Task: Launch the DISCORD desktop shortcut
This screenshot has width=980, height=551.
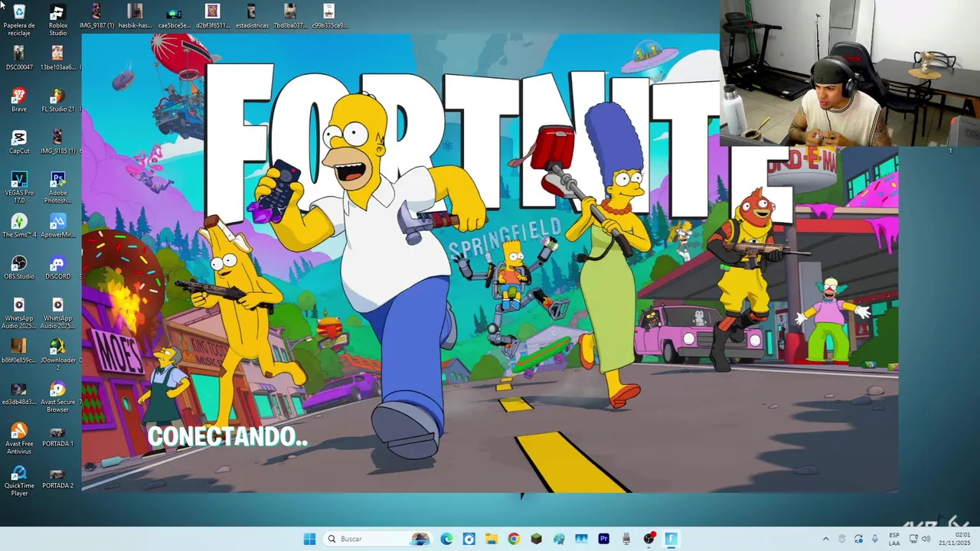Action: 57,268
